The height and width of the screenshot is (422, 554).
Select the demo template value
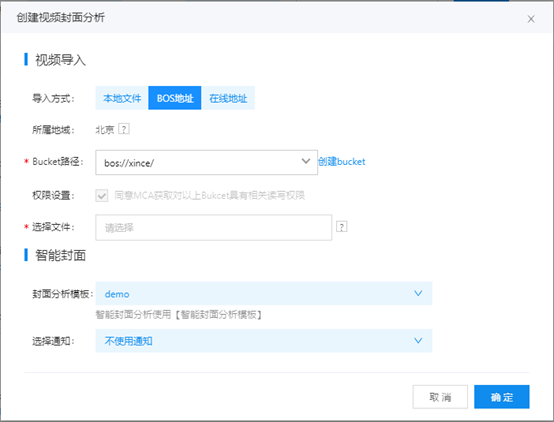117,294
